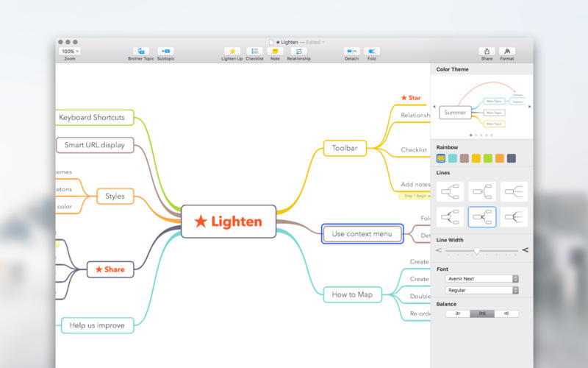Choose last line style, bottom row
Viewport: 588px width, 368px height.
pyautogui.click(x=514, y=217)
